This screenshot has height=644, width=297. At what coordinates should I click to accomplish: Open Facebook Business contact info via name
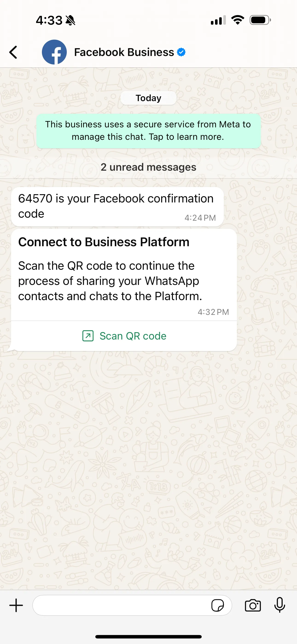124,52
